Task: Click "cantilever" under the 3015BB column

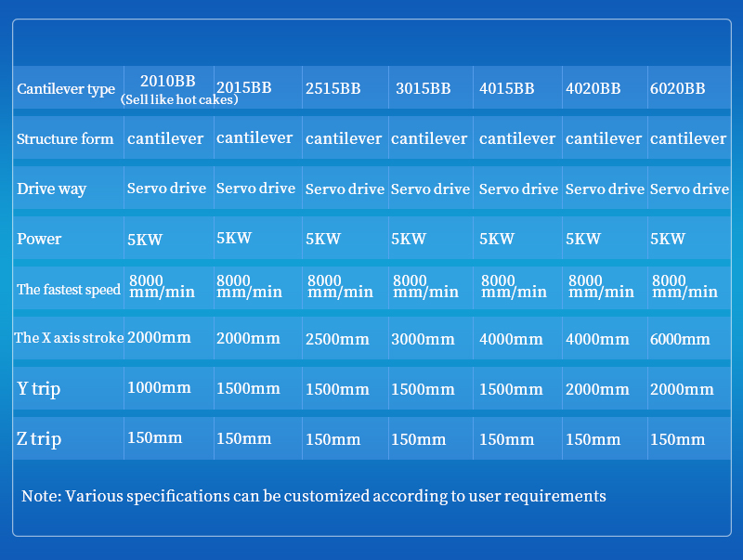Action: coord(429,138)
